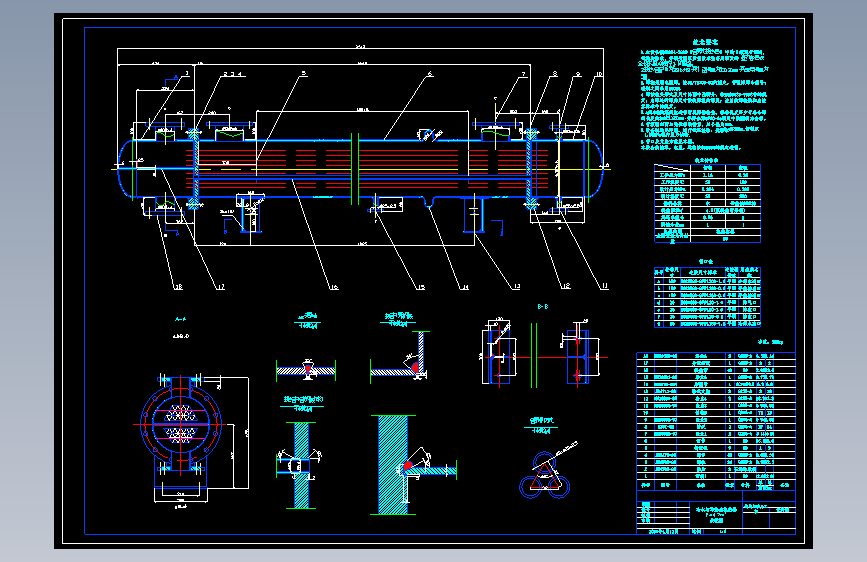Screen dimensions: 867x562
Task: Pick part balloon number 12
Action: point(565,285)
